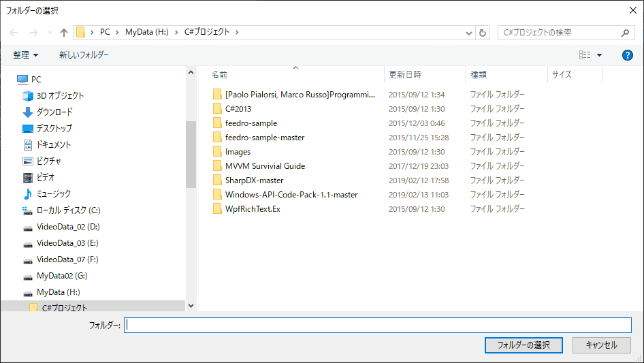Viewport: 644px width, 363px height.
Task: Open recent locations dropdown arrow
Action: (50, 33)
